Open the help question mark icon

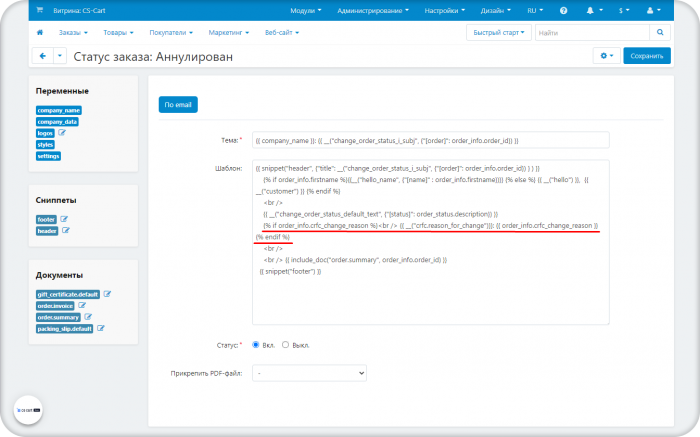point(563,10)
